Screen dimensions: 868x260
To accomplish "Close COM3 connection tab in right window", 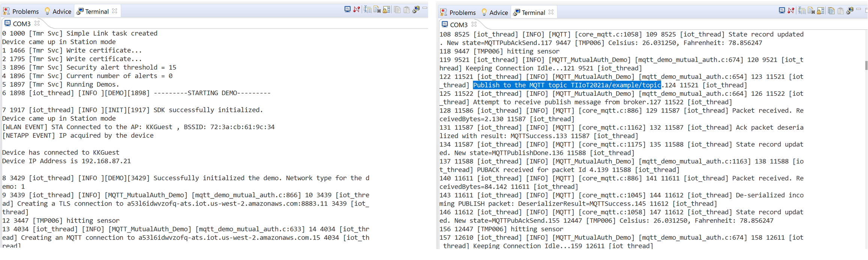I will click(474, 24).
